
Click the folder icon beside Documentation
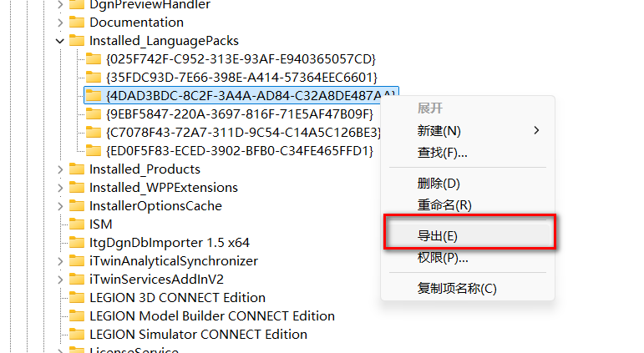click(x=77, y=23)
